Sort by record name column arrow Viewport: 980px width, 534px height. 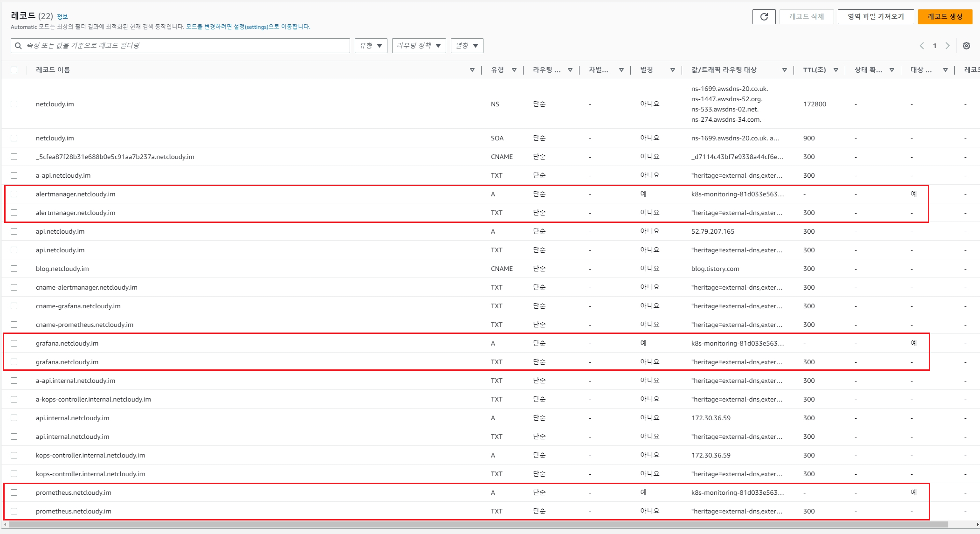click(472, 70)
